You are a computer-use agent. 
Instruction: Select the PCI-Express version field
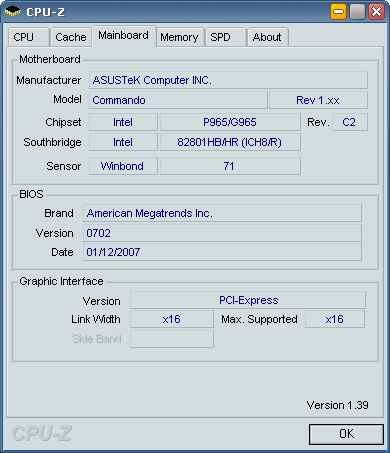[x=248, y=300]
